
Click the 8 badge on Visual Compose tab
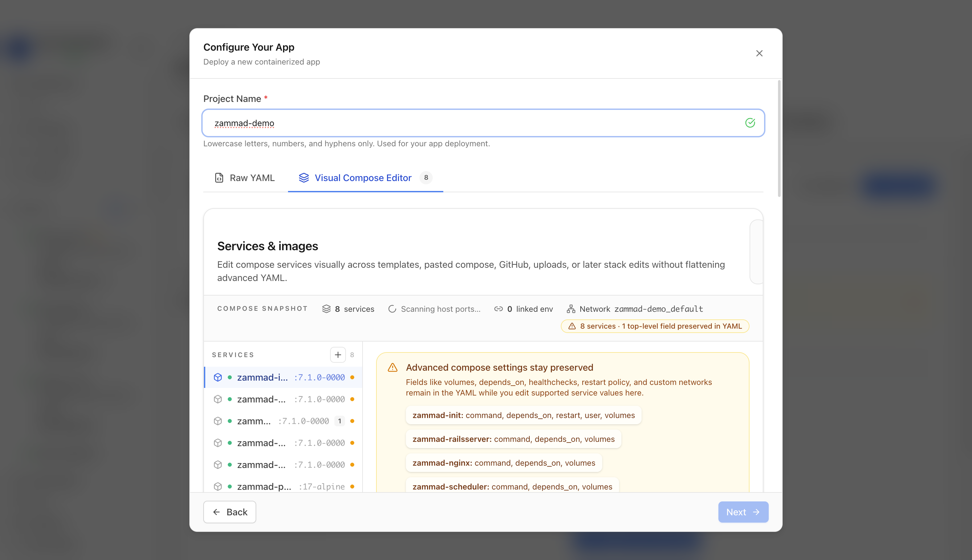(426, 177)
